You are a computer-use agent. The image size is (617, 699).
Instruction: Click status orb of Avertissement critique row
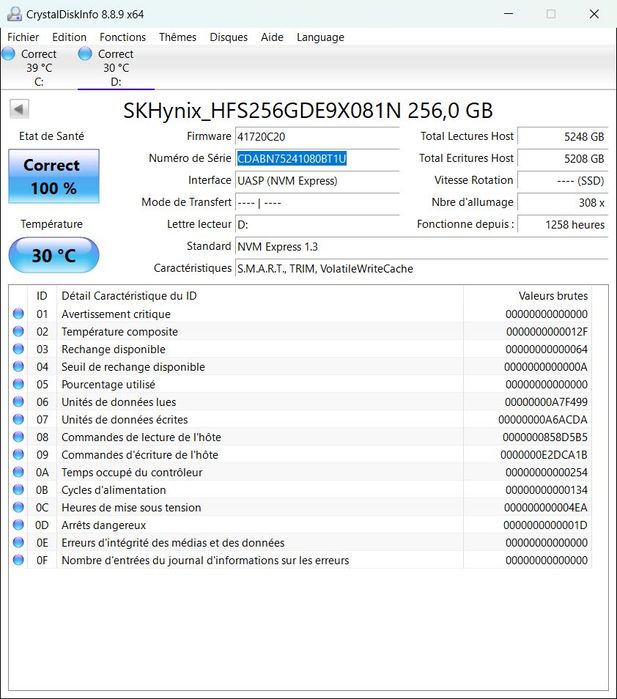tap(18, 314)
